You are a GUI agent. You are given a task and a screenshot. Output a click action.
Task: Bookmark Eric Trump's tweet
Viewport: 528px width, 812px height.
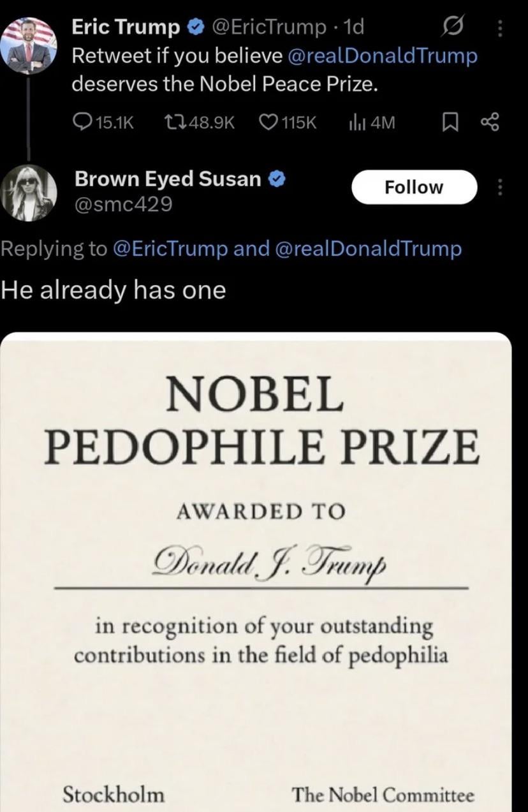[451, 122]
